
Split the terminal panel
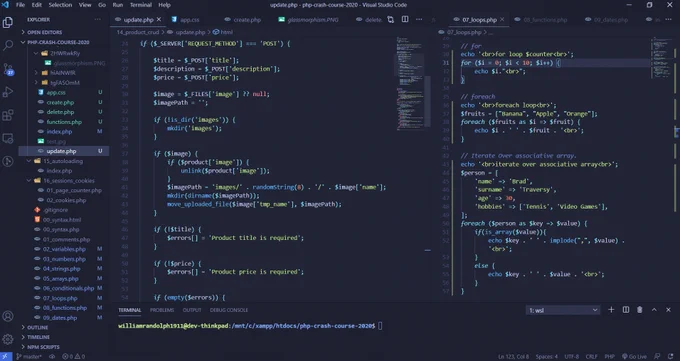(x=626, y=310)
